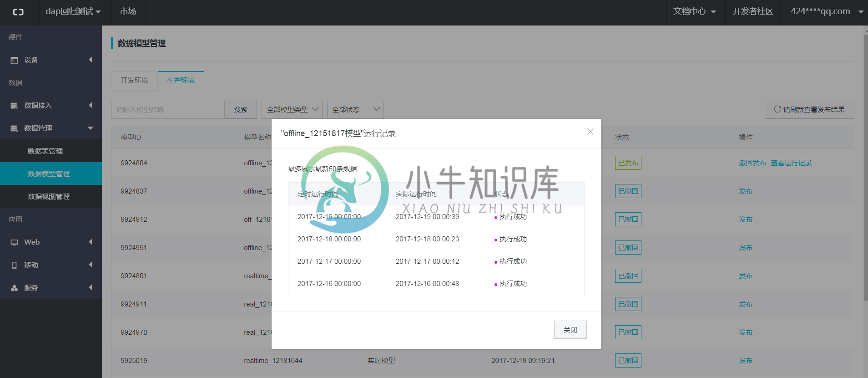The width and height of the screenshot is (868, 378).
Task: Click 发布 for model 9924911
Action: 746,304
